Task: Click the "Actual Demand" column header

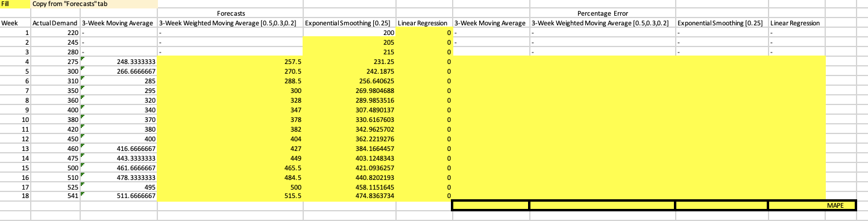Action: [x=55, y=22]
